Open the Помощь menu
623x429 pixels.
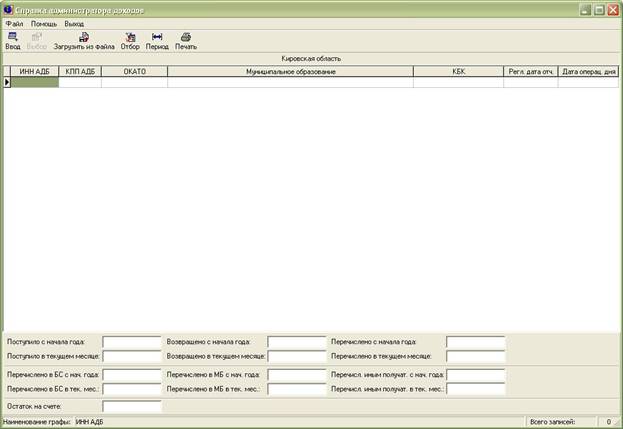coord(44,23)
